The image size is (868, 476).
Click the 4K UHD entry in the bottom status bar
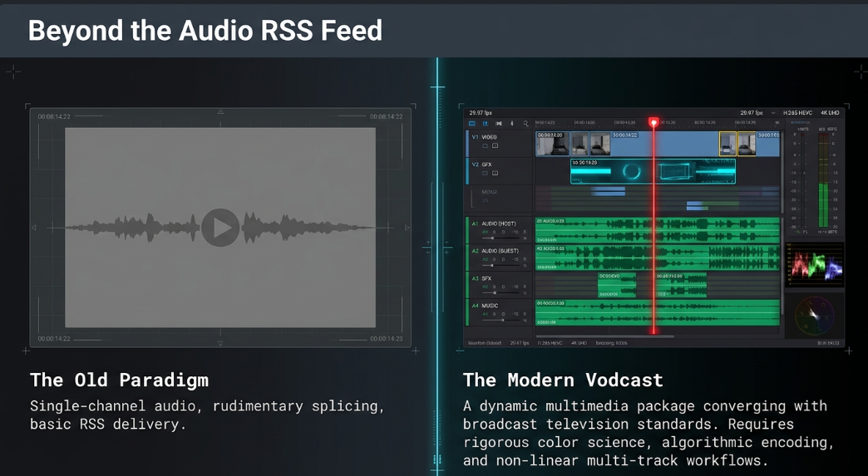click(579, 343)
